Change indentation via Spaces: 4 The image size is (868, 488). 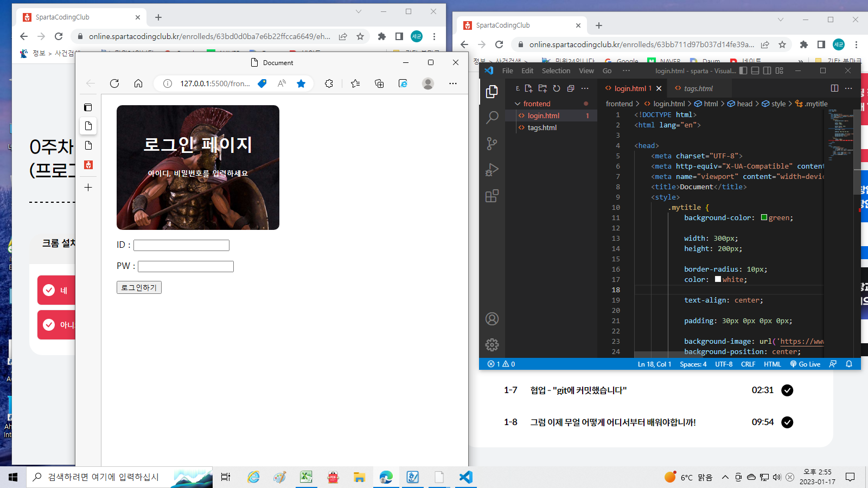click(693, 364)
